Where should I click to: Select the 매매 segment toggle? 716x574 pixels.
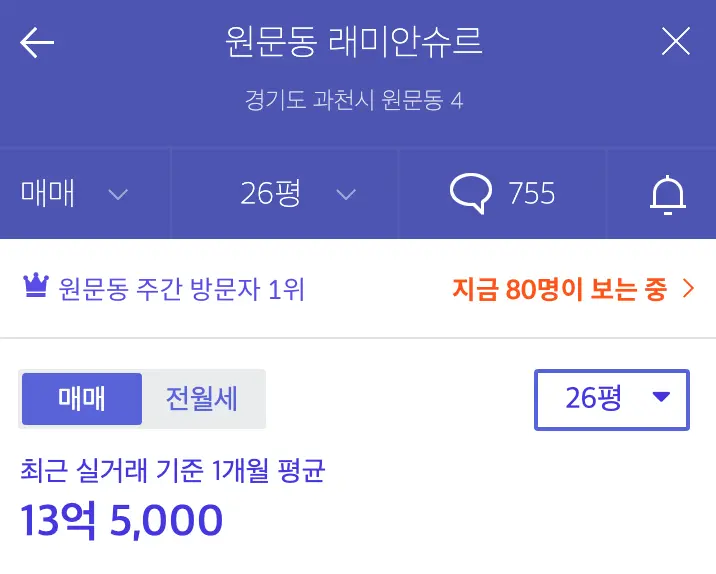(82, 399)
